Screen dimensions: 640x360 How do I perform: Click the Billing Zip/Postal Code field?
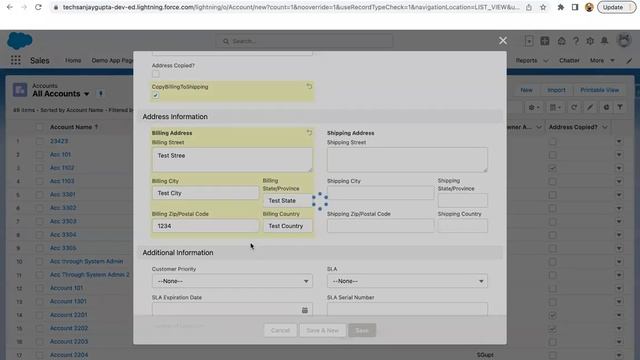click(x=205, y=226)
